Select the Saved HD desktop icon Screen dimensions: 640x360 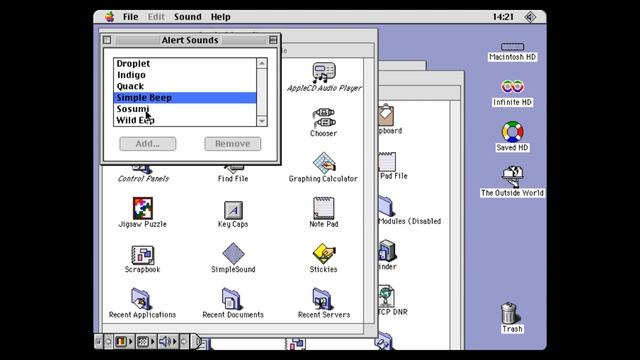pos(512,132)
